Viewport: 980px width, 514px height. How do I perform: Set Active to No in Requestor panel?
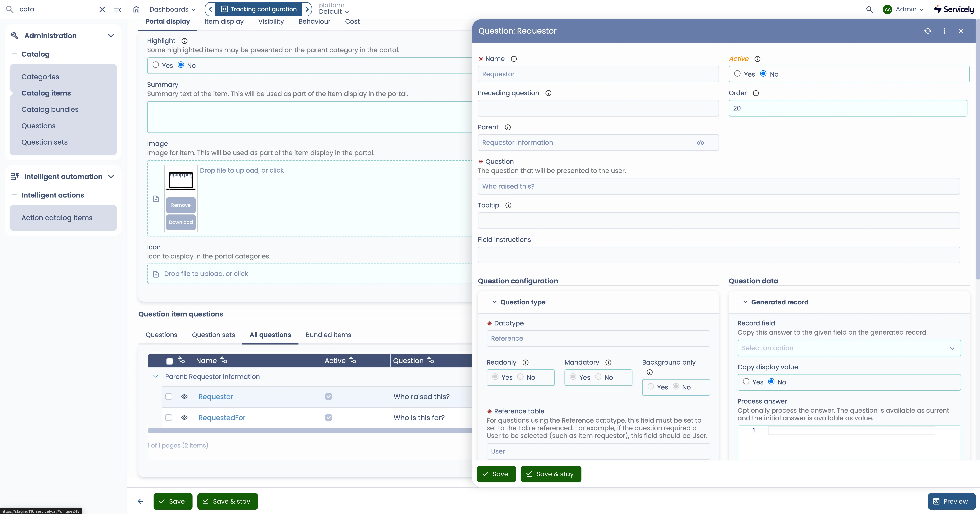click(763, 73)
